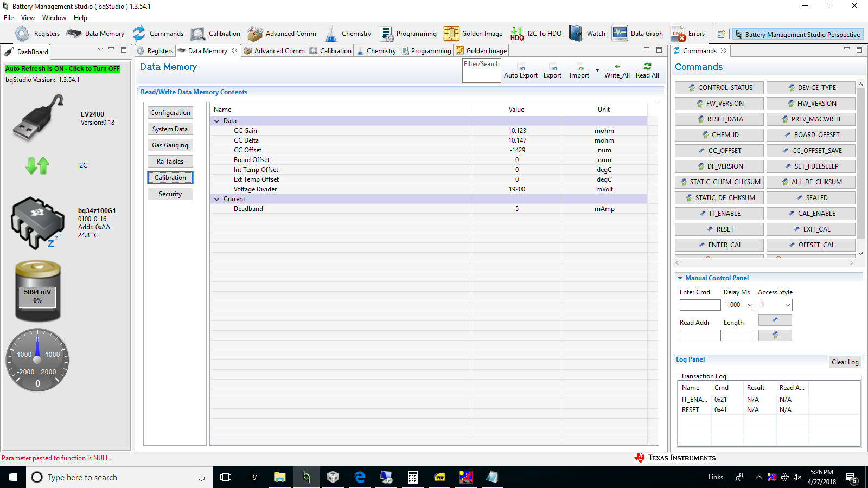Click the Enter Cmd input field
Screen dimensions: 868x488
[700, 305]
